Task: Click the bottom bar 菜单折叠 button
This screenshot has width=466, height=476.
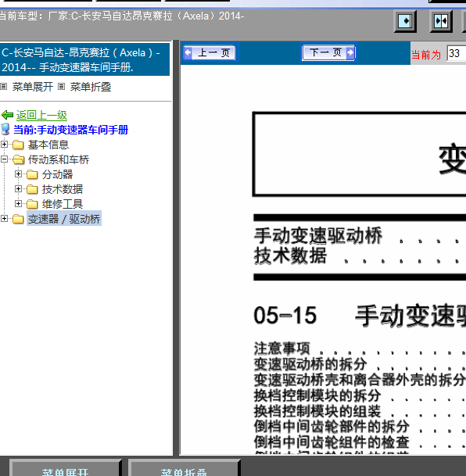Action: point(184,468)
